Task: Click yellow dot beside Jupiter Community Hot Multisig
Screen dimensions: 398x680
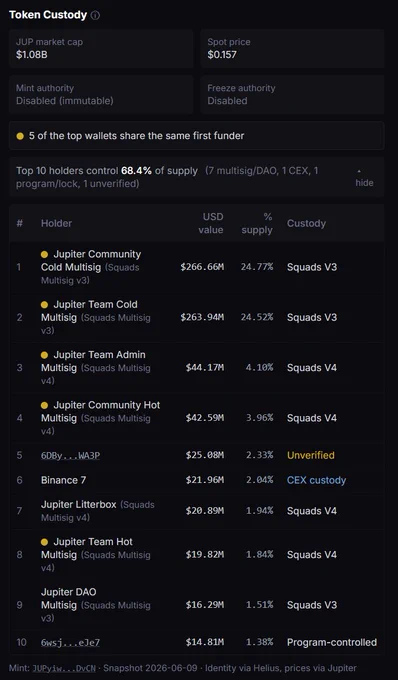Action: click(44, 405)
